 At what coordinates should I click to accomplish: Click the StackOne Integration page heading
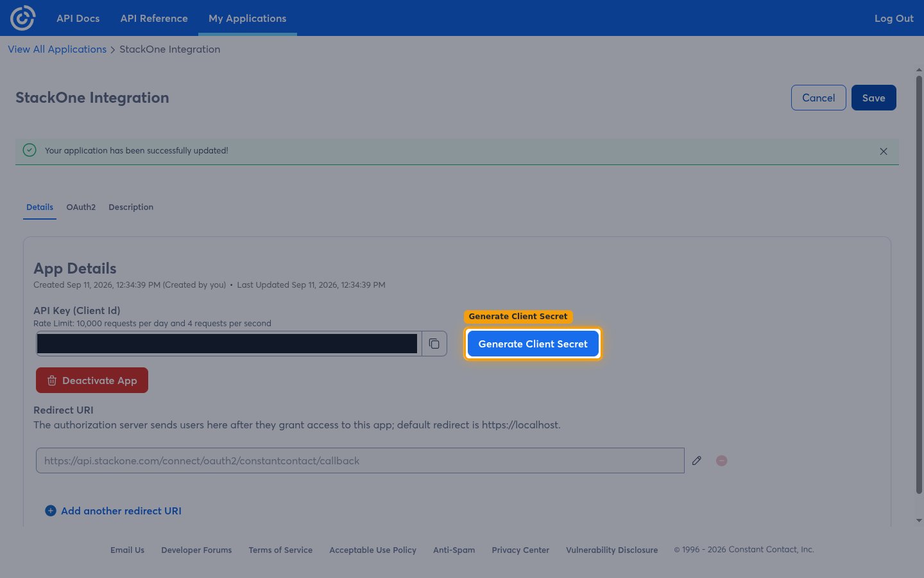(92, 98)
